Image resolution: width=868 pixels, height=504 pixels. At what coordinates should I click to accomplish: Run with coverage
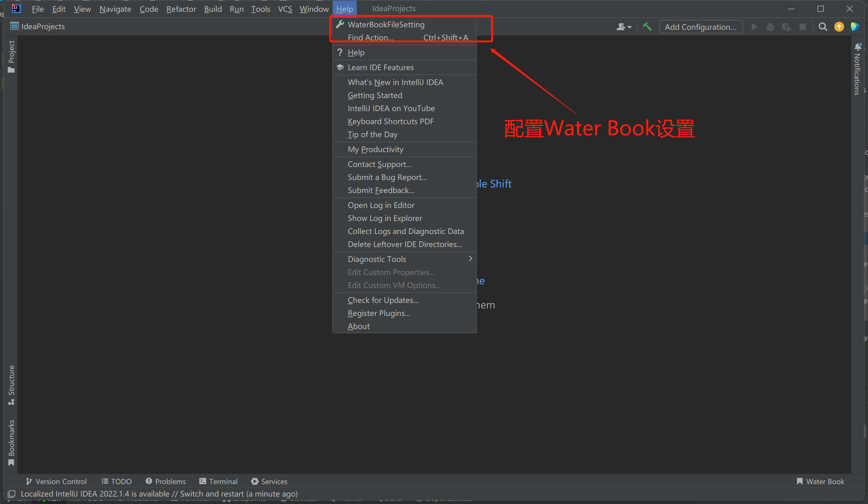787,27
